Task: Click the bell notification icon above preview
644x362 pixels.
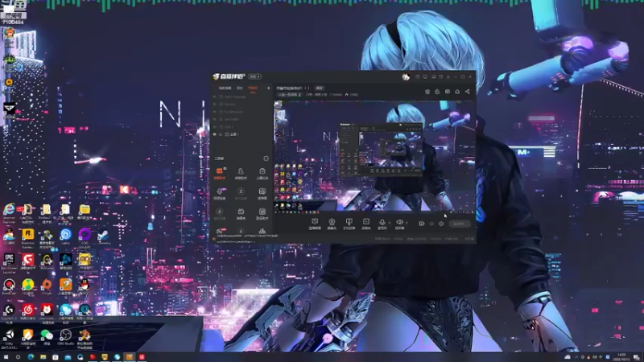Action: tap(457, 92)
